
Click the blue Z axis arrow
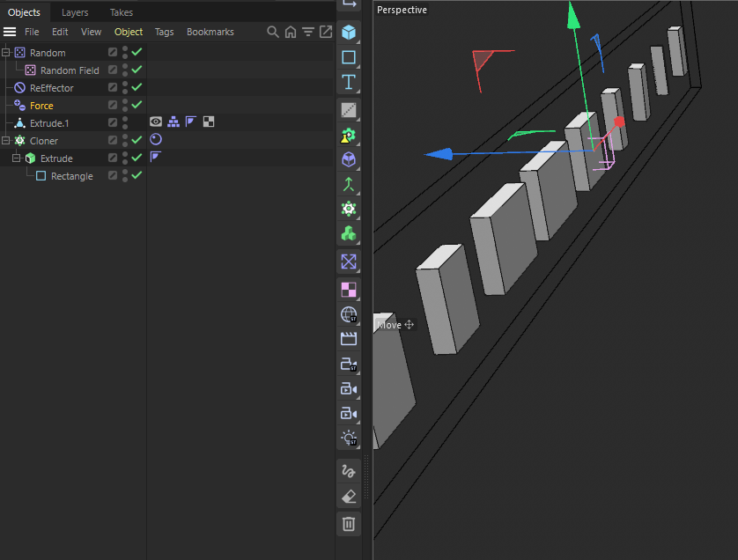click(439, 154)
